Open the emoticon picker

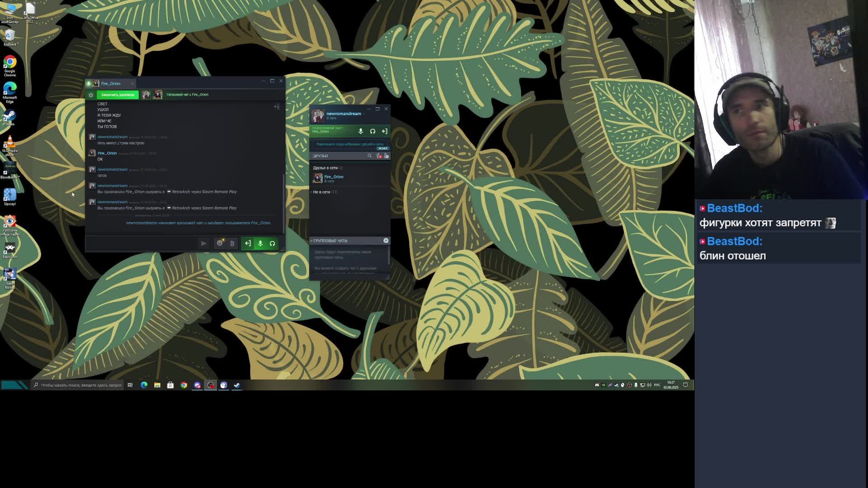tap(220, 244)
